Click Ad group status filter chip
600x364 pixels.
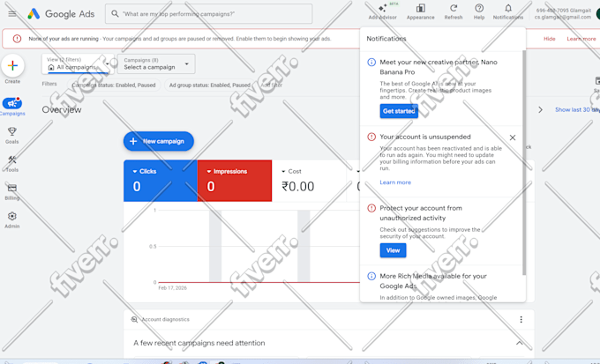click(x=209, y=85)
